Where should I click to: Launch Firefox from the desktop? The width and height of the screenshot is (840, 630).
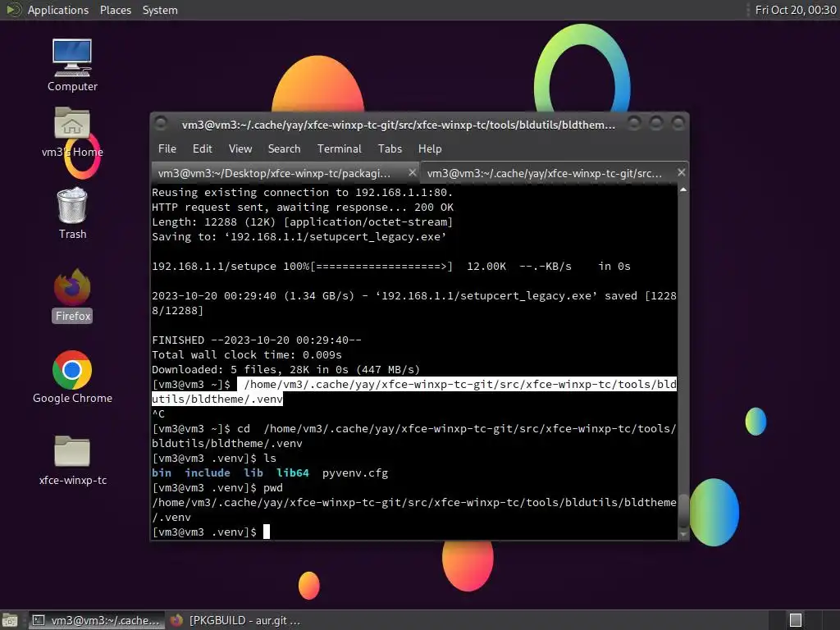(x=73, y=295)
